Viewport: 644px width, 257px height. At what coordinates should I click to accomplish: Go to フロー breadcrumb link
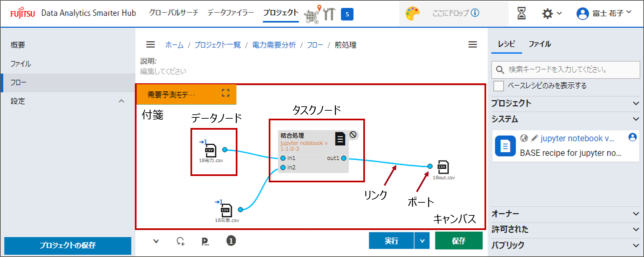pos(315,45)
